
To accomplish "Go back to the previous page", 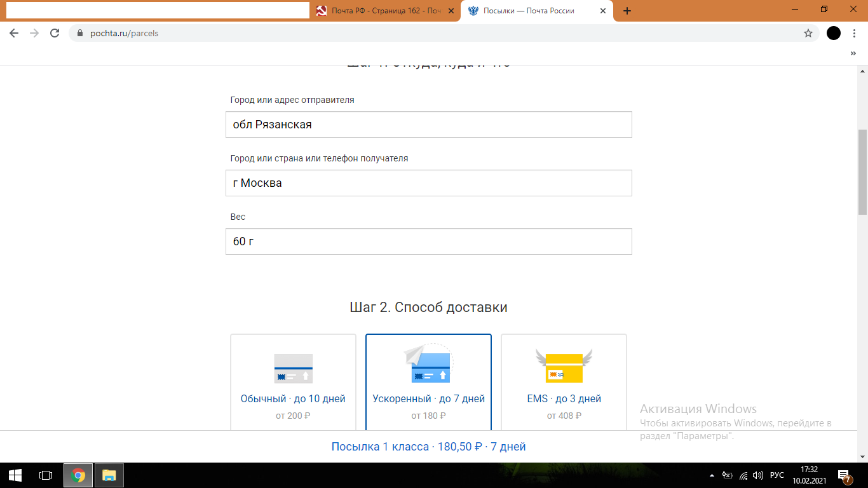I will [x=14, y=33].
